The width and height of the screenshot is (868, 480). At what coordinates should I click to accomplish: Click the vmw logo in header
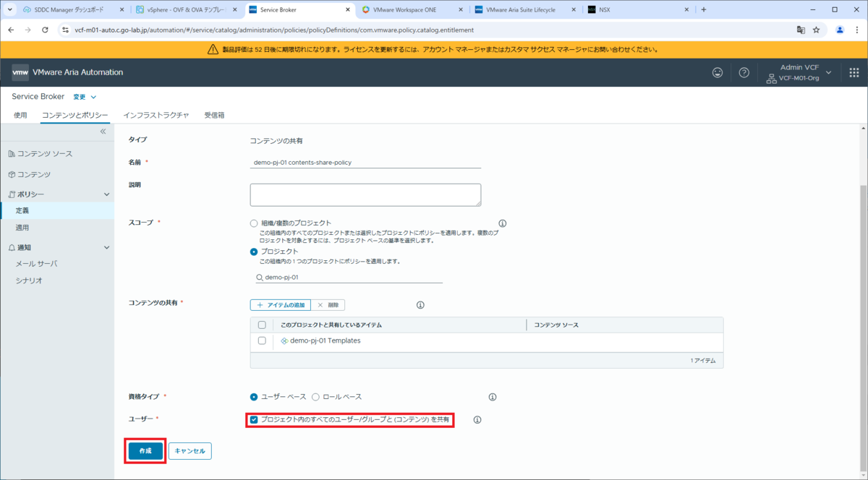(x=20, y=72)
